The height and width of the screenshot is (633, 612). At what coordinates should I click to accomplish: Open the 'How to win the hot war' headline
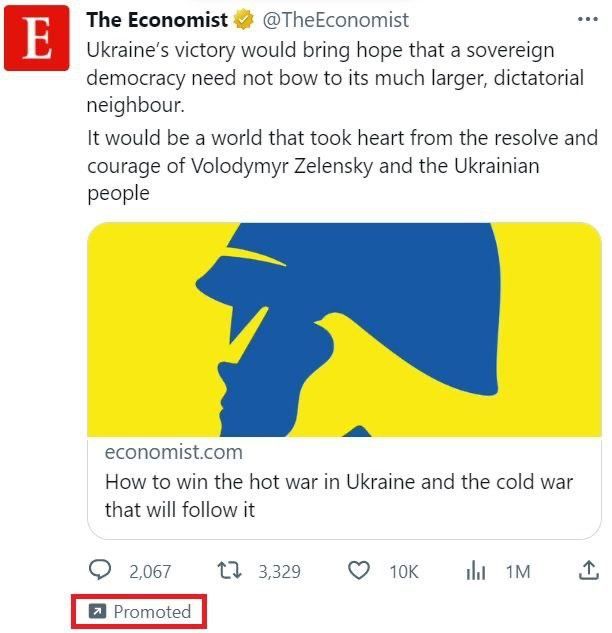339,495
